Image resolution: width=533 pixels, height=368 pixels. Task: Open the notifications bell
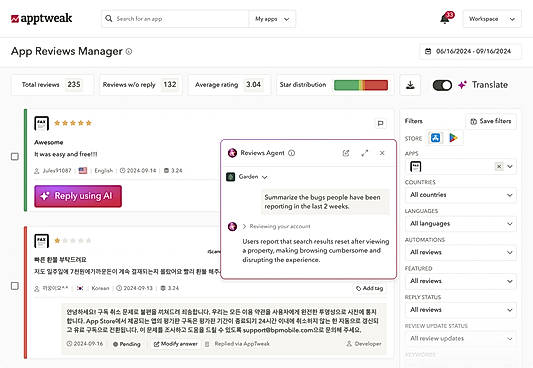(445, 19)
